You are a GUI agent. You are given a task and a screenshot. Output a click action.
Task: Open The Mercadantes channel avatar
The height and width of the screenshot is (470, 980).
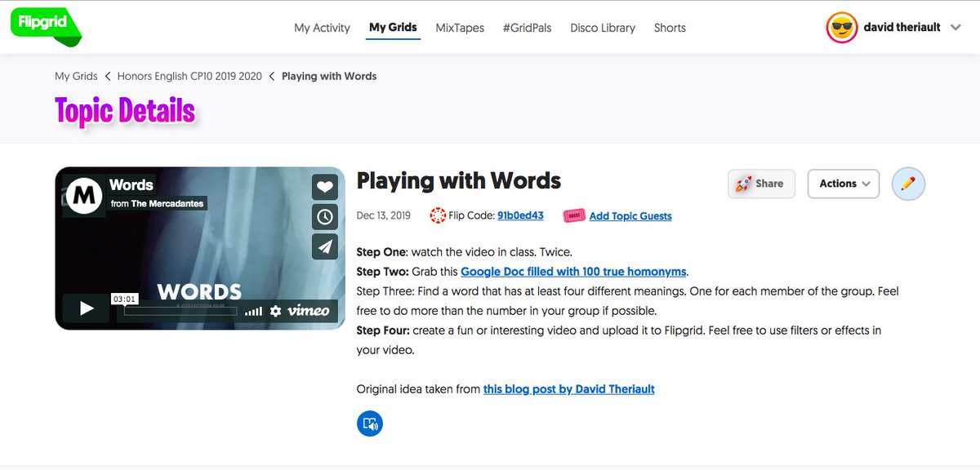pos(84,194)
